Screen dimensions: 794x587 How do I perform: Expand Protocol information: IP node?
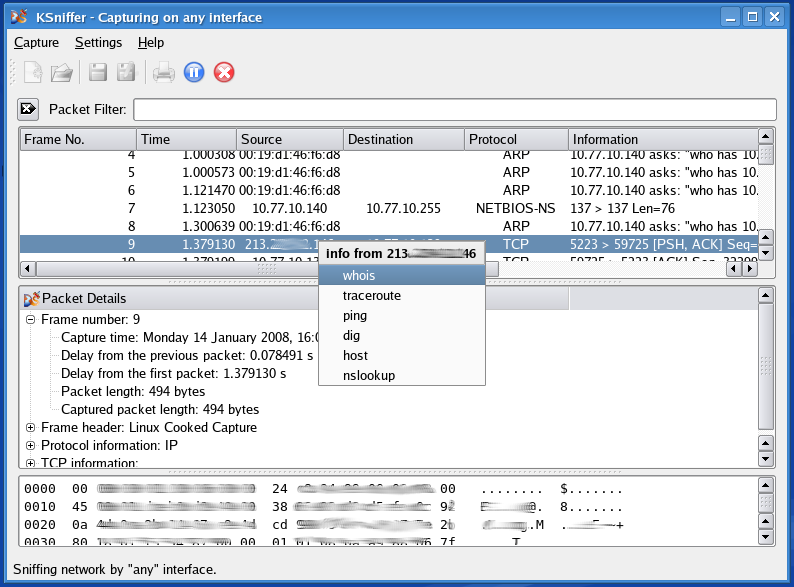(x=30, y=446)
